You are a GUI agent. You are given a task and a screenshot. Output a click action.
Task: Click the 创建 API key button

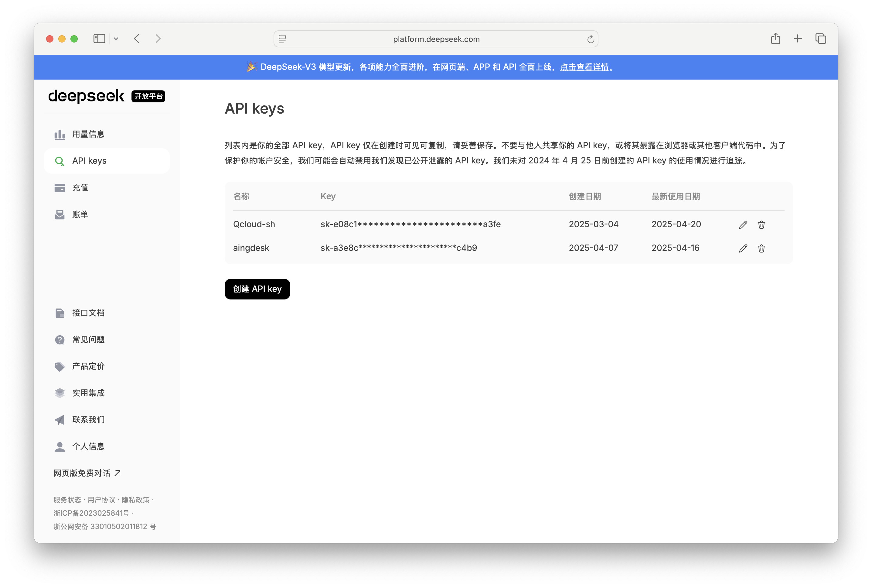(257, 289)
